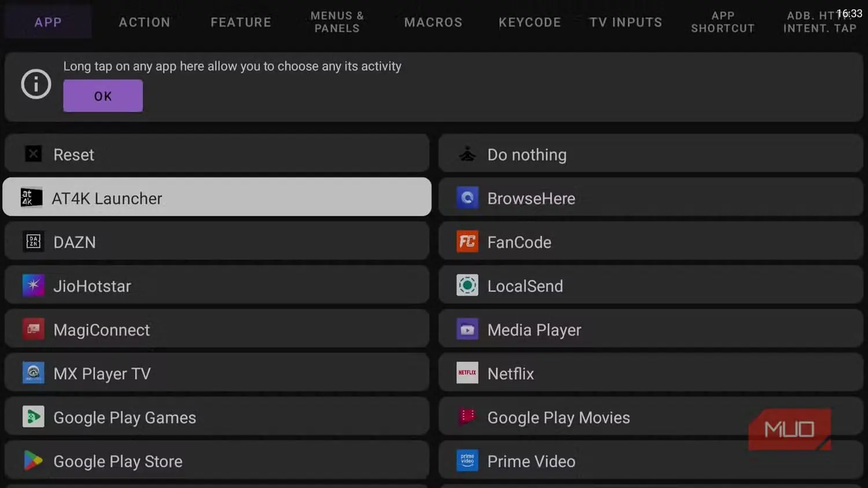
Task: Open the KEYCODE tab
Action: coord(530,22)
